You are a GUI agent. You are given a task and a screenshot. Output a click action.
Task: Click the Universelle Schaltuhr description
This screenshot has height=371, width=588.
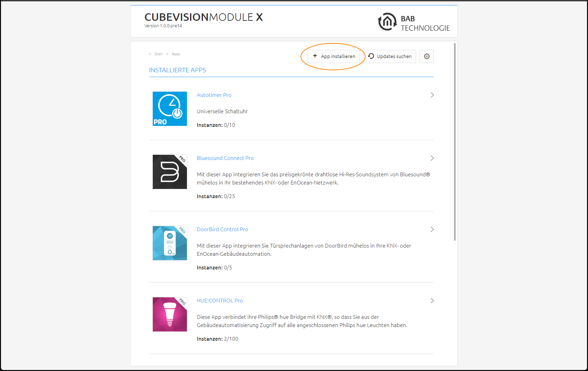(222, 112)
